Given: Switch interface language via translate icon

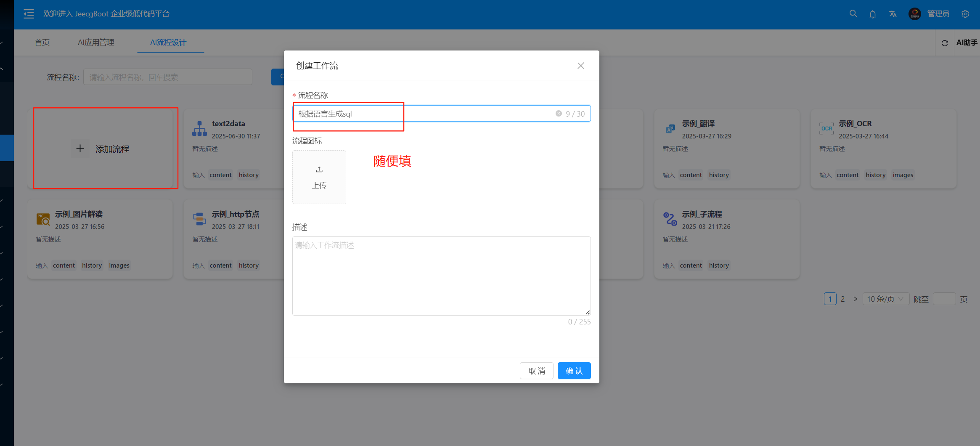Looking at the screenshot, I should coord(893,14).
